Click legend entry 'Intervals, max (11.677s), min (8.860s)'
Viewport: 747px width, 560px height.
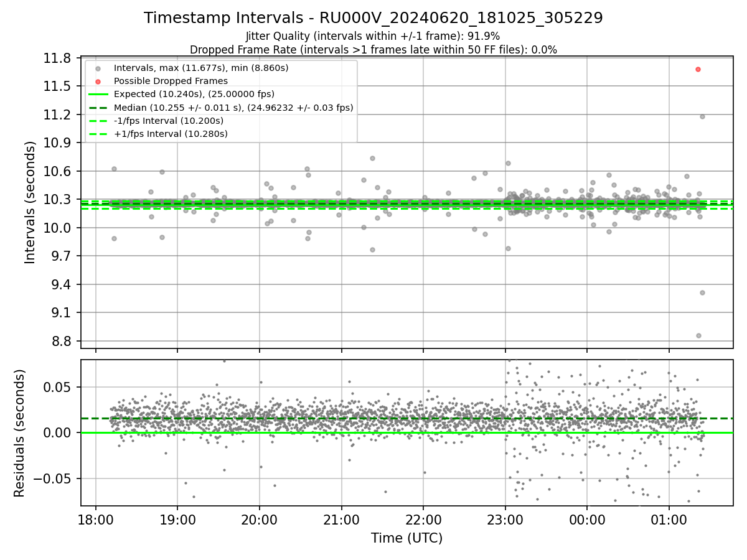tap(201, 68)
